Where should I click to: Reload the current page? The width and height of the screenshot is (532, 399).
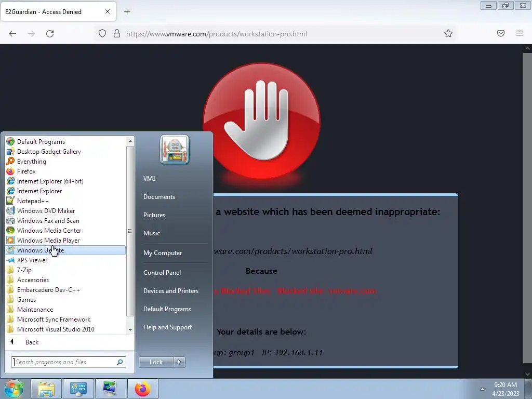50,34
